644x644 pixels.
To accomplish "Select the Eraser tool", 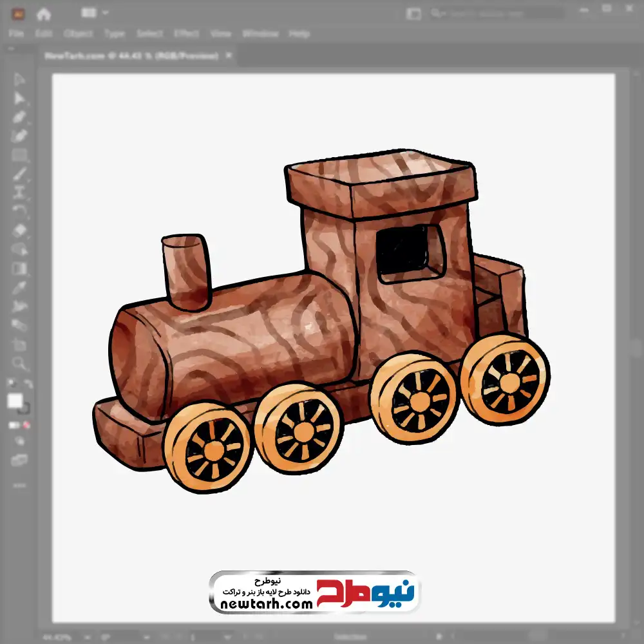I will tap(19, 230).
